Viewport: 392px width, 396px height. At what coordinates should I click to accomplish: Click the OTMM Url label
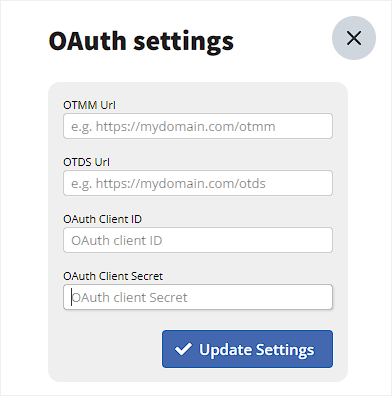89,105
